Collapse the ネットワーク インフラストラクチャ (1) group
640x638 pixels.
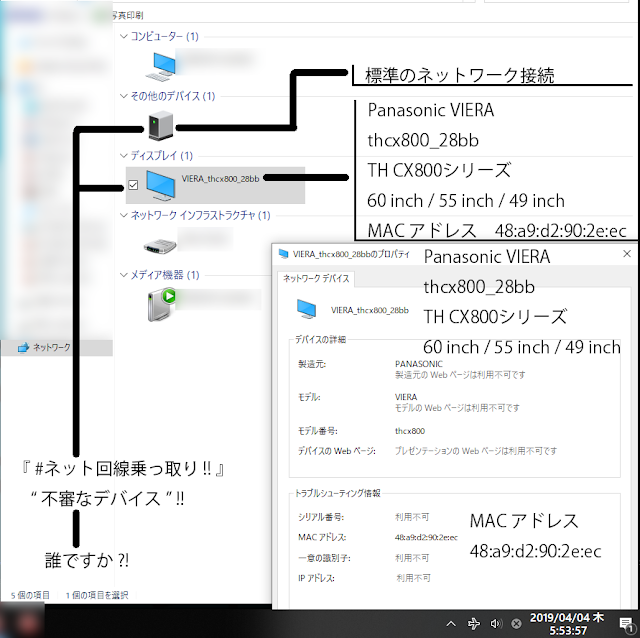(124, 215)
